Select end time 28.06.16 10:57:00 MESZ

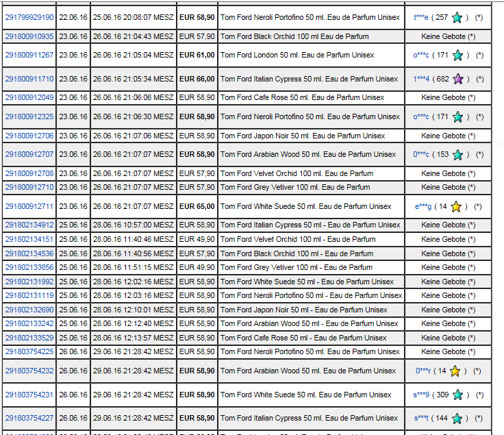click(134, 225)
